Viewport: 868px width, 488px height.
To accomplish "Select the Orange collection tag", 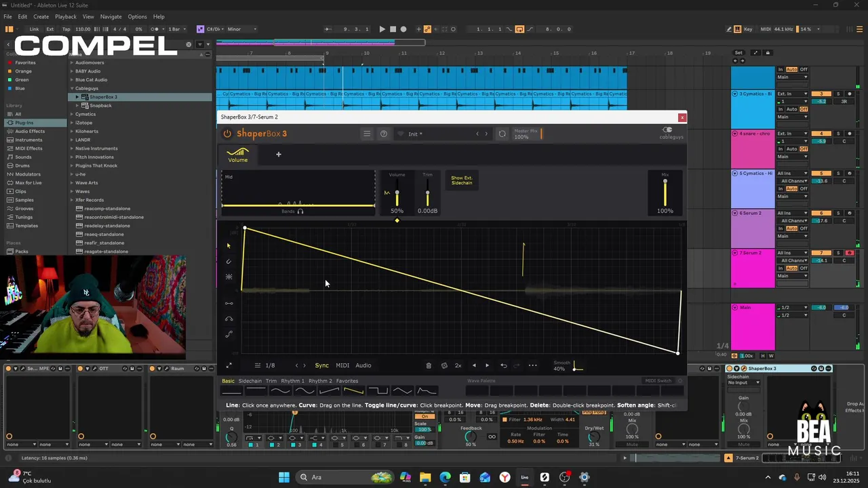I will (23, 71).
